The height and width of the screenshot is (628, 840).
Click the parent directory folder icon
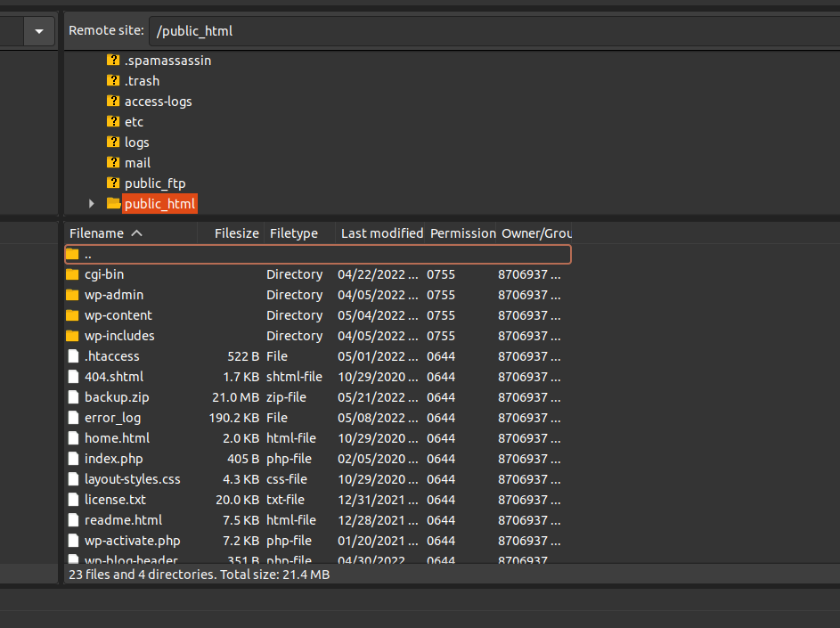pyautogui.click(x=73, y=254)
